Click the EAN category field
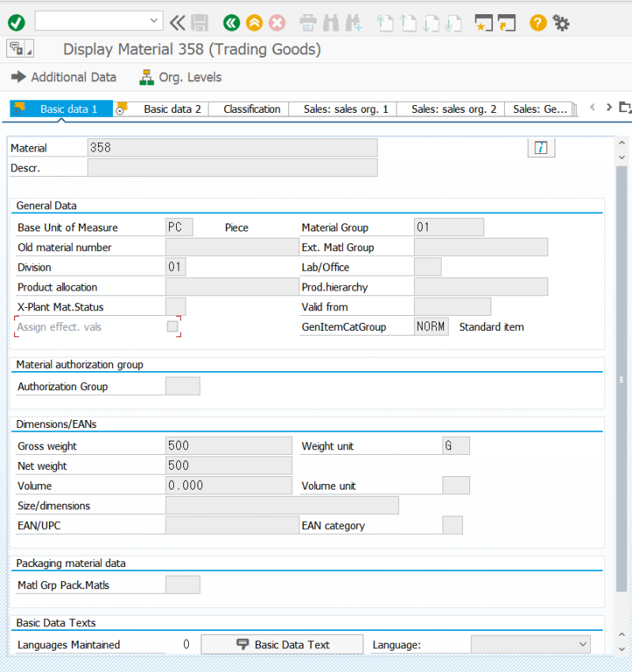632x672 pixels. 453,525
